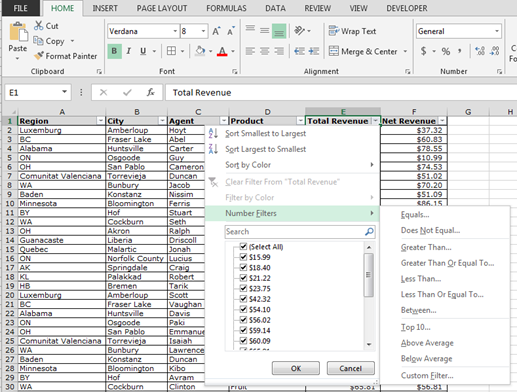Toggle Underline formatting
Screen dimensions: 517x392
[x=143, y=51]
